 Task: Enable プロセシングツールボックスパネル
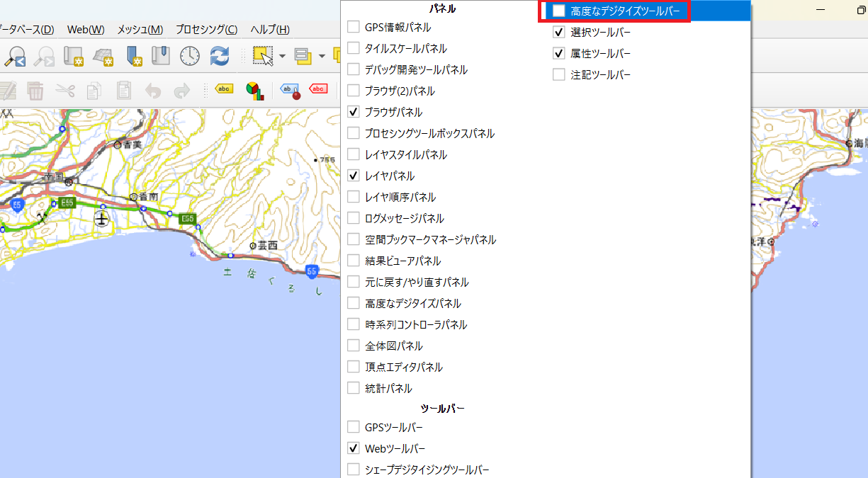354,133
